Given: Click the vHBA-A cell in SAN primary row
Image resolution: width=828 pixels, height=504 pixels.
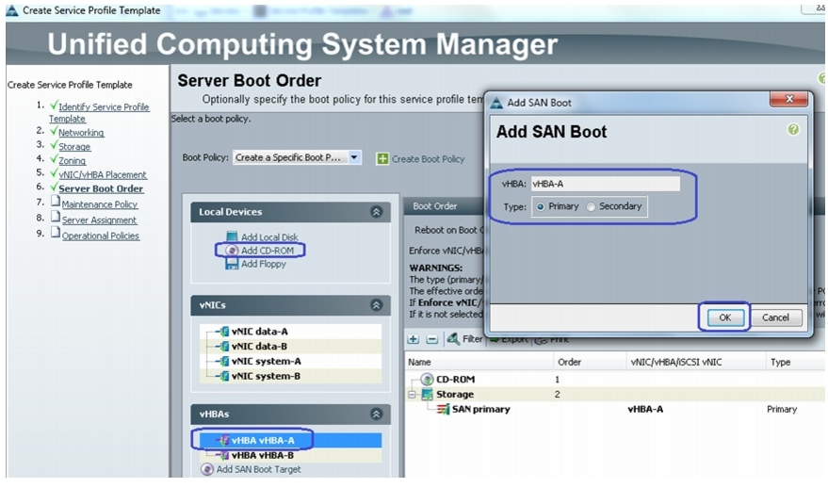Looking at the screenshot, I should click(x=645, y=409).
